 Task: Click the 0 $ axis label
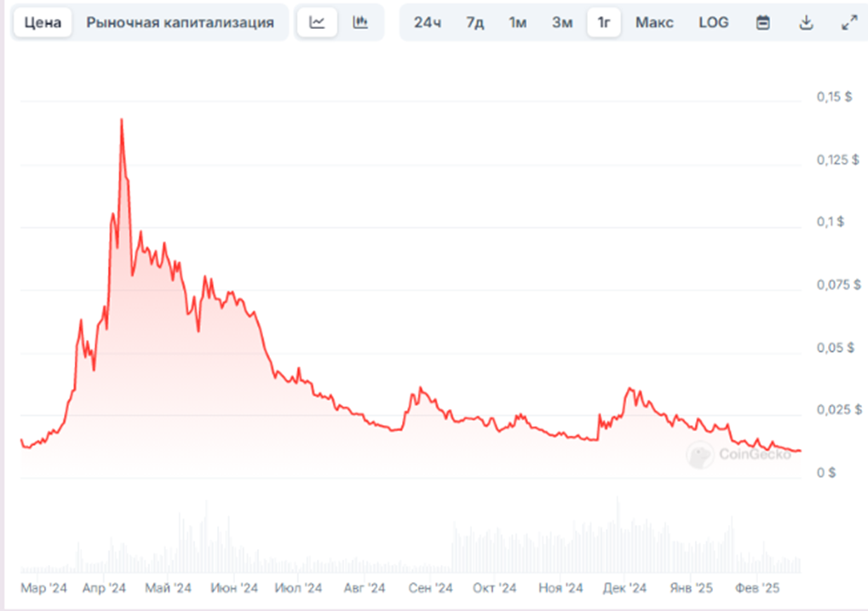(826, 472)
